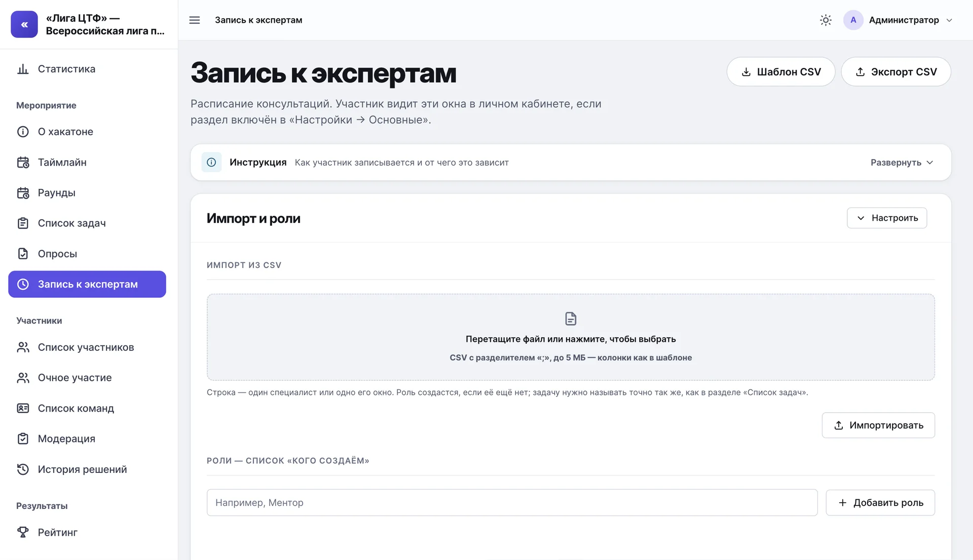Click the calendar icon beside Раунды
This screenshot has height=560, width=973.
[23, 193]
